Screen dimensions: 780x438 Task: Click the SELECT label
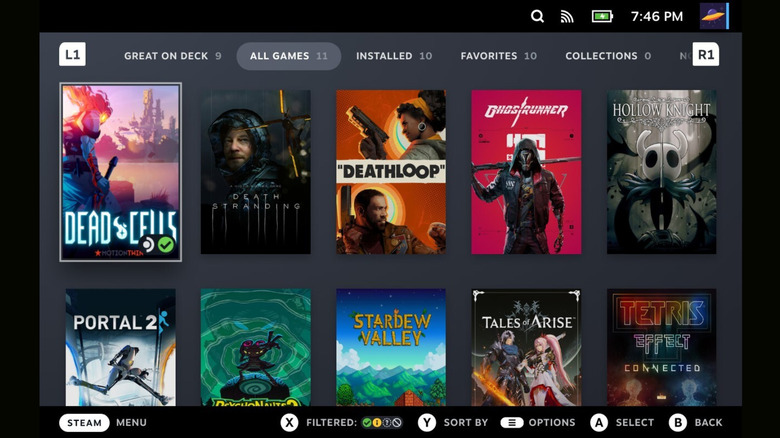pos(635,423)
